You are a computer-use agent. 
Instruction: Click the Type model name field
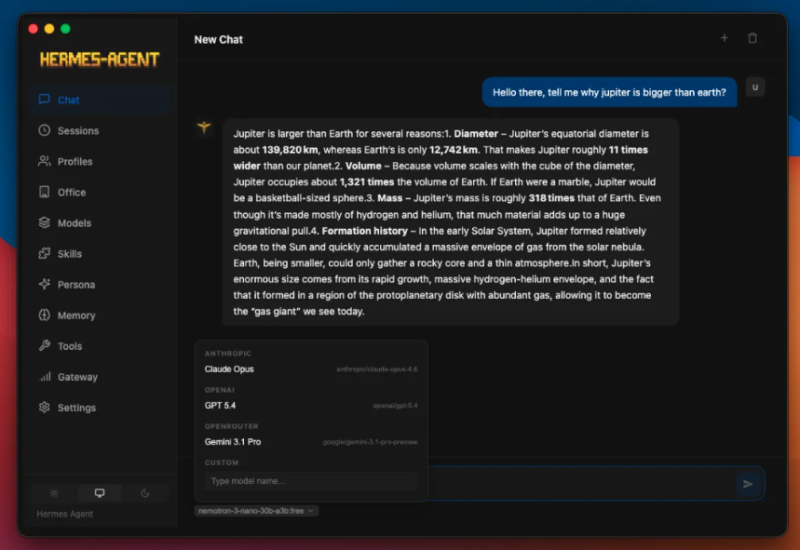pos(311,481)
